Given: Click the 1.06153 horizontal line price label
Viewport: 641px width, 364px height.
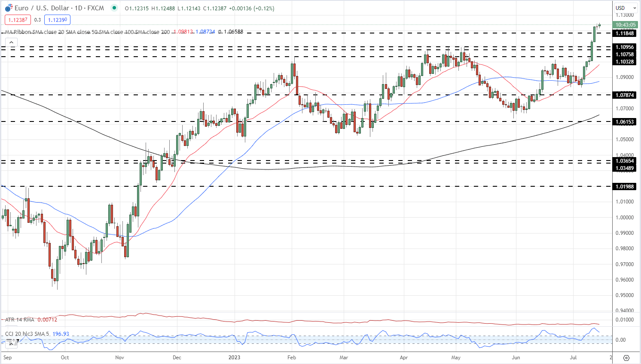Looking at the screenshot, I should click(625, 122).
